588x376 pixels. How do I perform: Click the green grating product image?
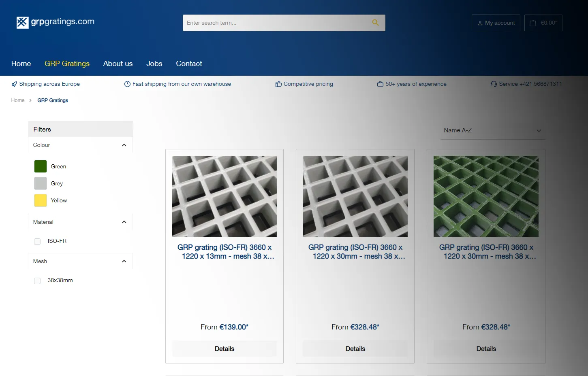486,196
